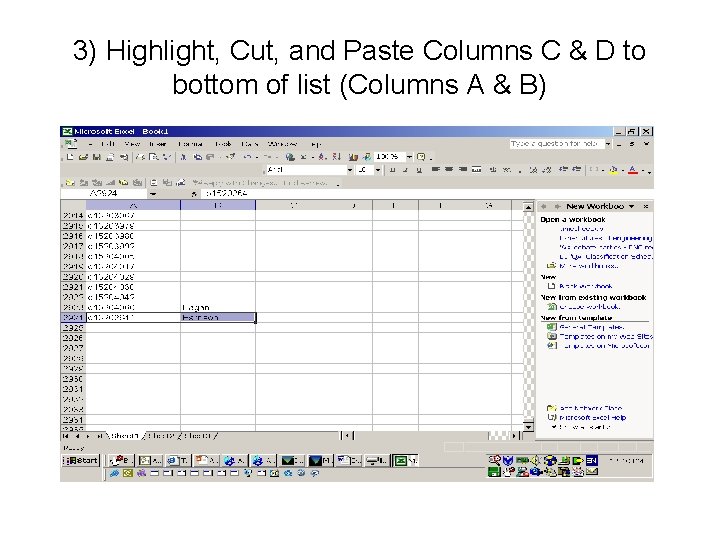Image resolution: width=720 pixels, height=540 pixels.
Task: Click the Cut scissors toolbar icon
Action: point(184,157)
